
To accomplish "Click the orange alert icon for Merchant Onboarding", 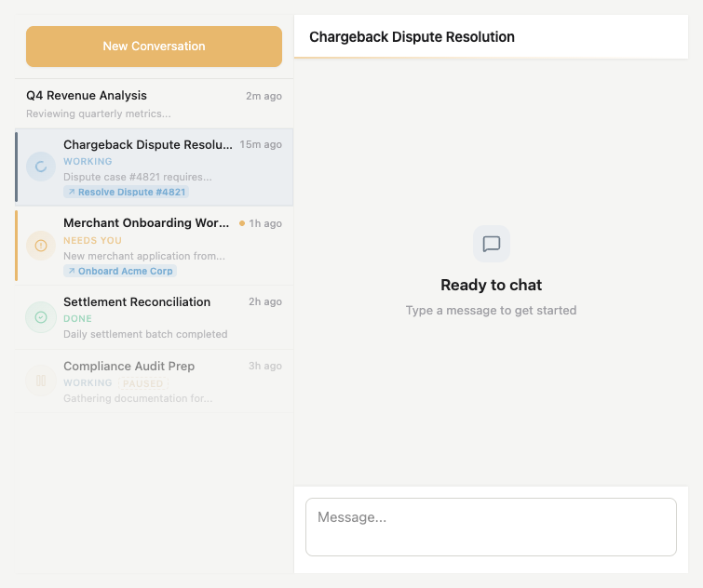I will 40,246.
